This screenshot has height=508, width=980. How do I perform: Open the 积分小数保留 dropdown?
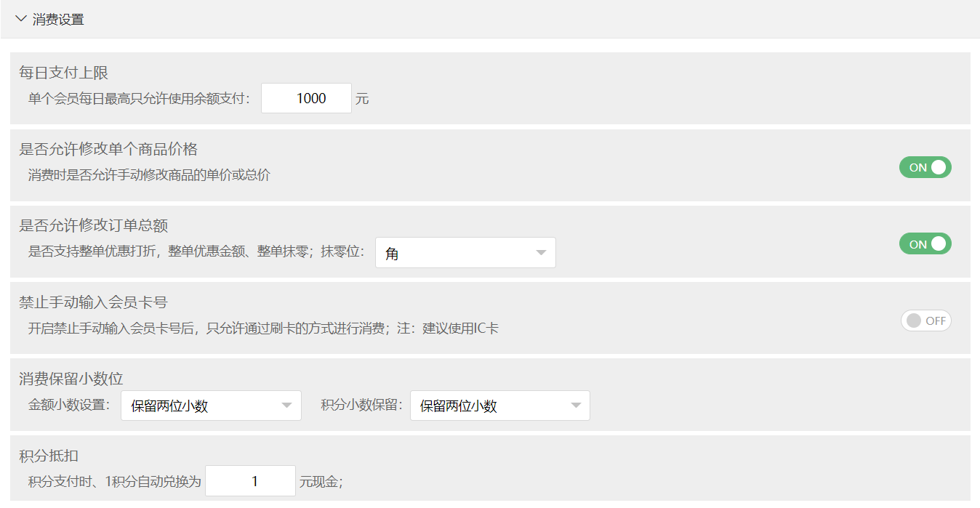(499, 406)
